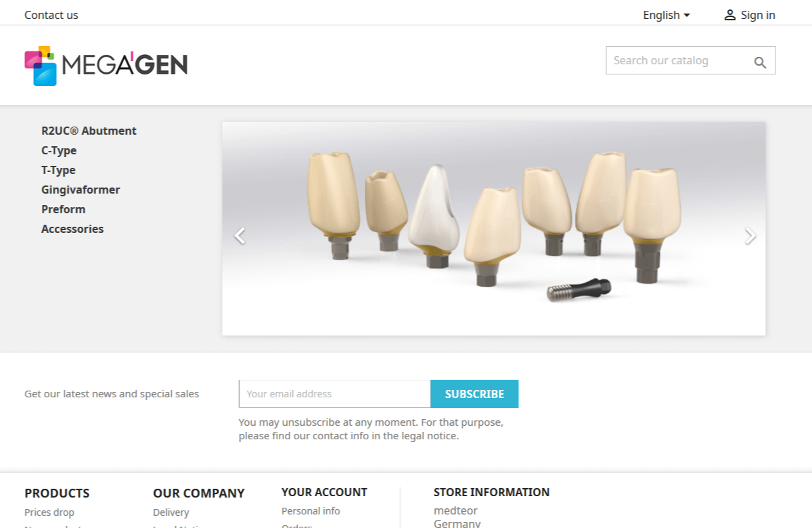Click the MegaGen logo
The width and height of the screenshot is (812, 528).
pyautogui.click(x=106, y=66)
